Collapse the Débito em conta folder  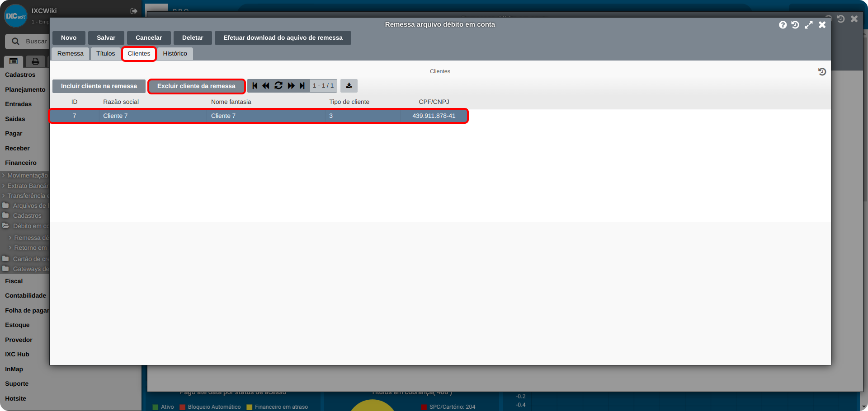pos(25,226)
